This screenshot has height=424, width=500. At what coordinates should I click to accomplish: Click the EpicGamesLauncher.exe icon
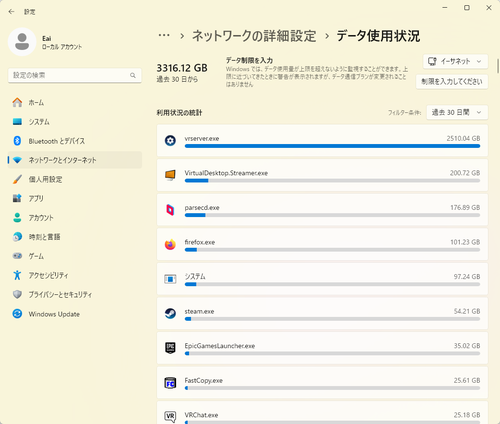(x=170, y=348)
